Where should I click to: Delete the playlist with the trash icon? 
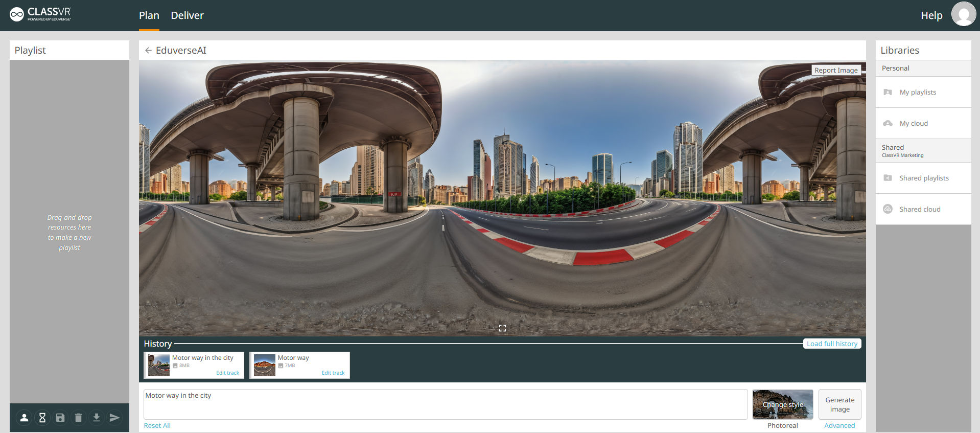78,418
